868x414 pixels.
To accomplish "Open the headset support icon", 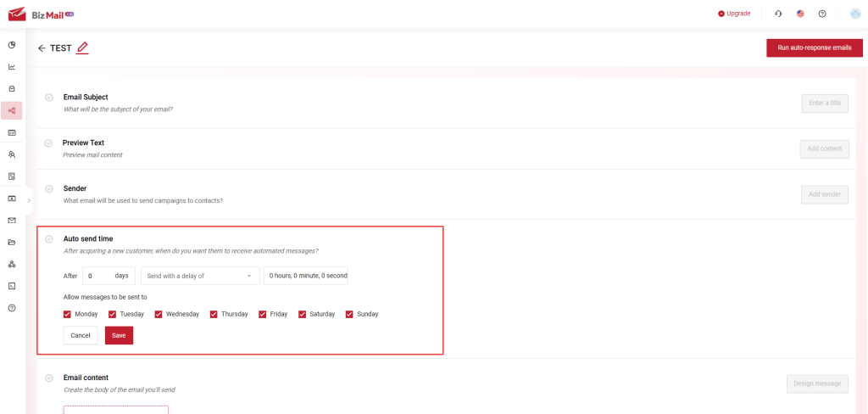I will pyautogui.click(x=778, y=14).
